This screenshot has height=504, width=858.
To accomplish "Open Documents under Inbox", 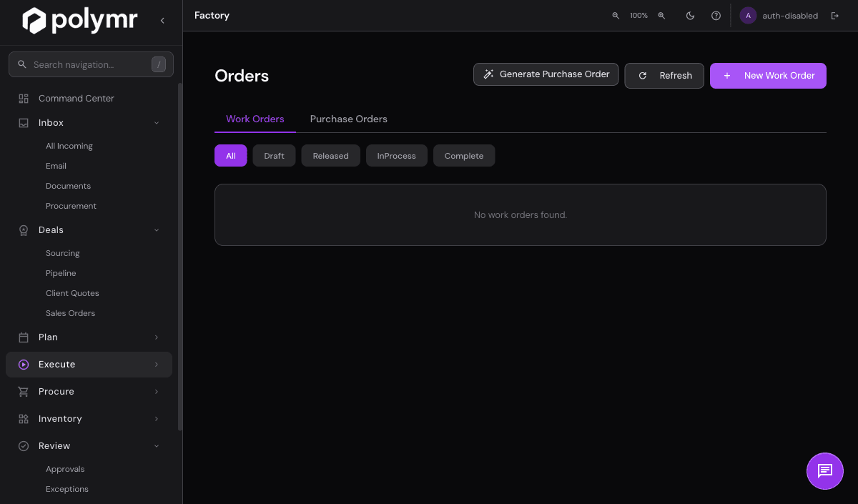I will tap(68, 186).
